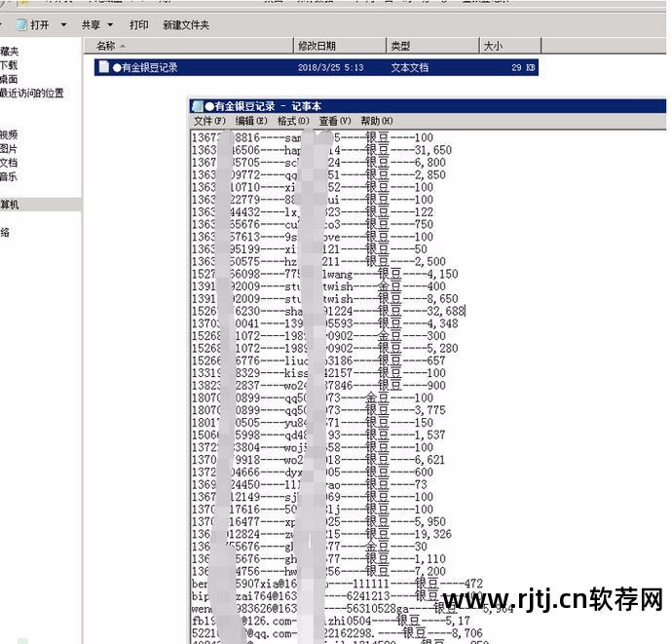672x644 pixels.
Task: Click the 打开 button in Explorer toolbar
Action: [39, 25]
